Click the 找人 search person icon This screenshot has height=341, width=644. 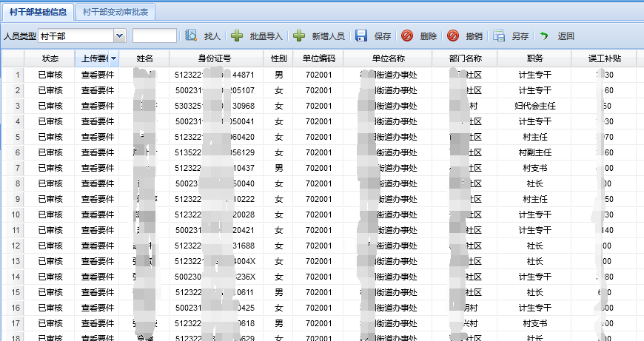[191, 36]
